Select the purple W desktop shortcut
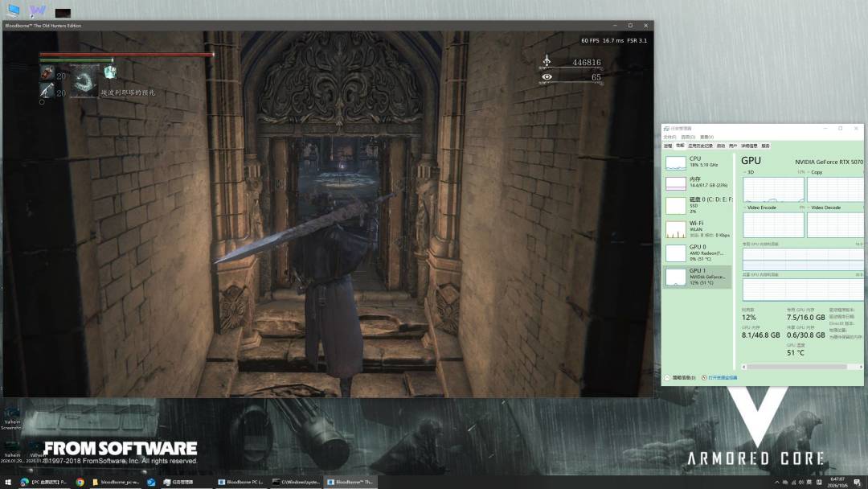The image size is (868, 489). [x=38, y=10]
